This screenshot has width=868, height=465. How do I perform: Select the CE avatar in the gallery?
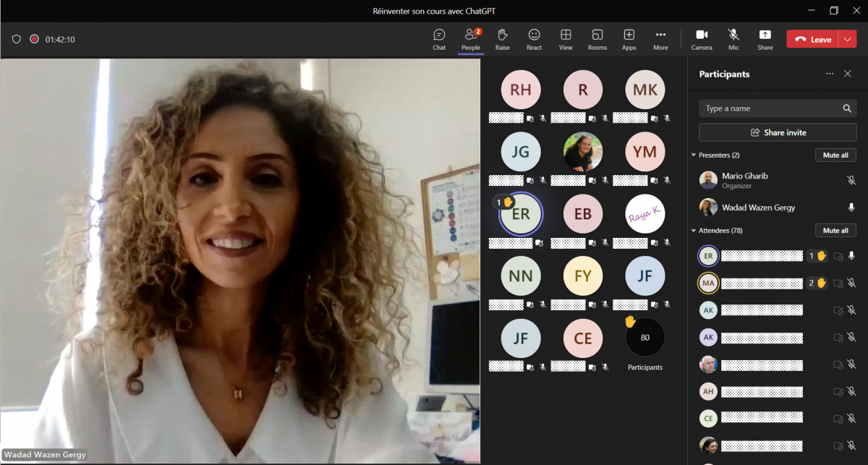click(583, 338)
